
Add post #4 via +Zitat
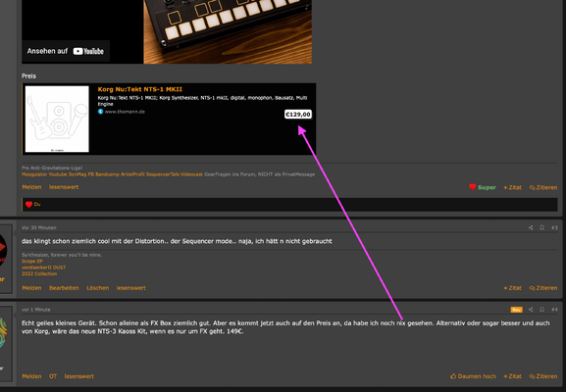(x=513, y=376)
